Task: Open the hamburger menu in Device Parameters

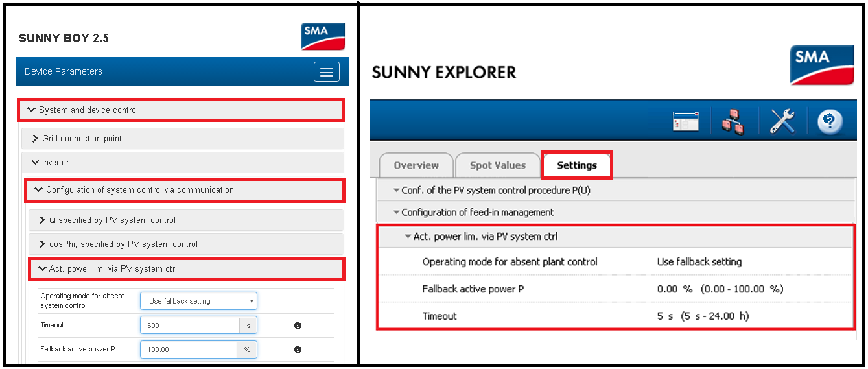Action: (326, 72)
